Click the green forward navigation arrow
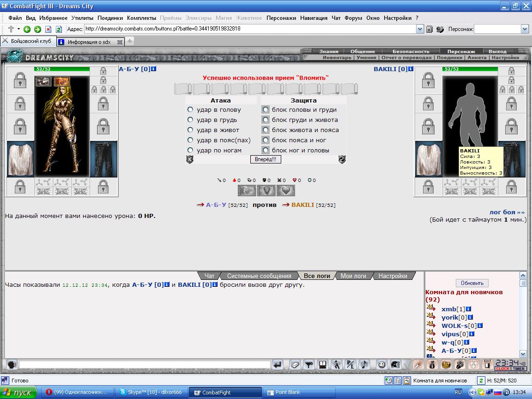 (38, 29)
